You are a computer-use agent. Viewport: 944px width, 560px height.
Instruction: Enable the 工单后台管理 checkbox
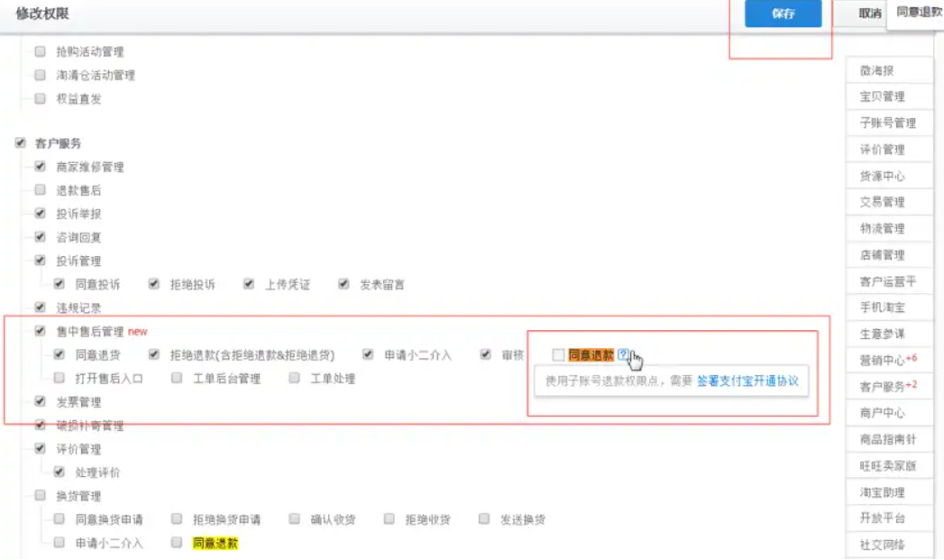point(177,379)
